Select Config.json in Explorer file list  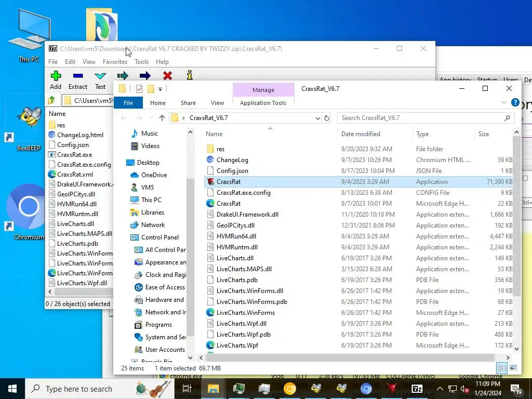(232, 170)
